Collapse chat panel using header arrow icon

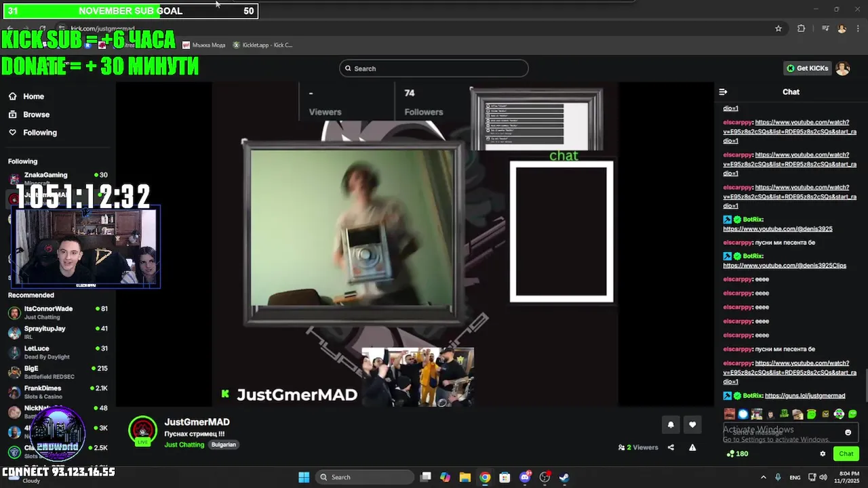pyautogui.click(x=724, y=91)
